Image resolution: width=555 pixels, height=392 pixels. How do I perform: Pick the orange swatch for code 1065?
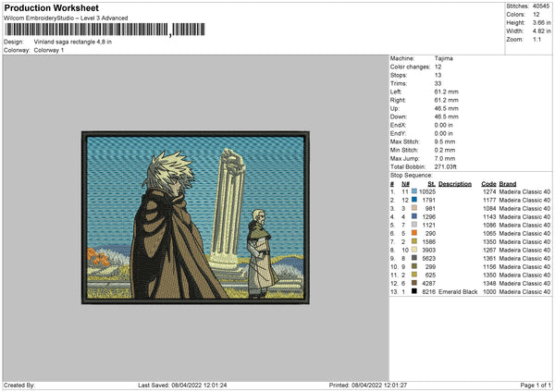[x=414, y=233]
